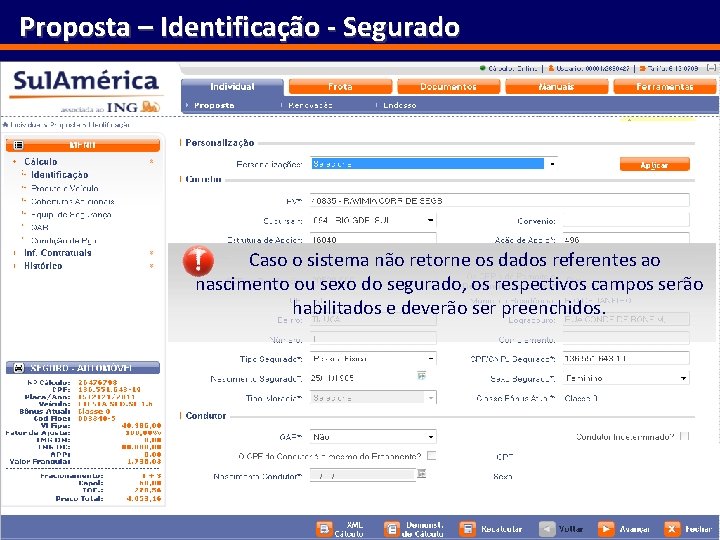Image resolution: width=720 pixels, height=540 pixels.
Task: Open the GAP dropdown showing Não
Action: pos(372,437)
